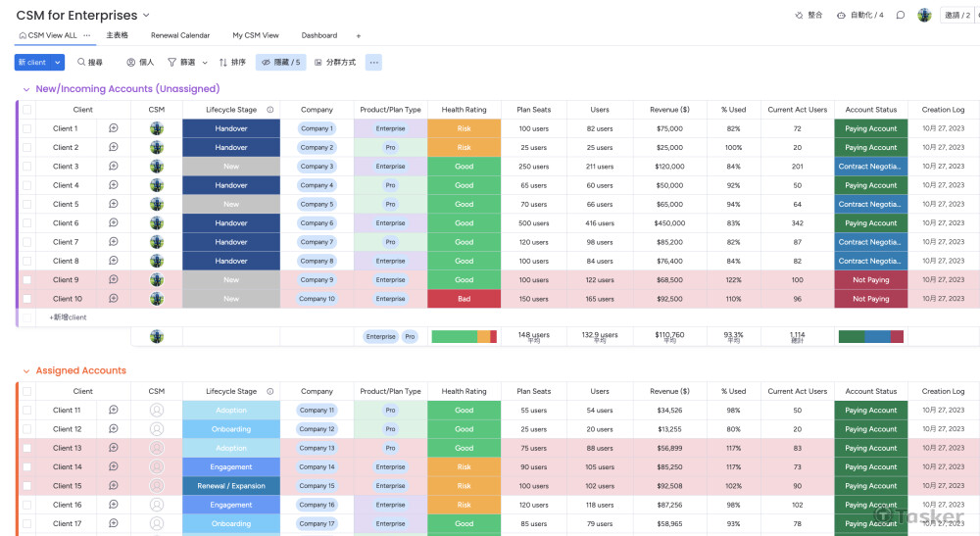Select the Client 9 row checkbox
Screen dimensions: 980x536
pyautogui.click(x=27, y=280)
